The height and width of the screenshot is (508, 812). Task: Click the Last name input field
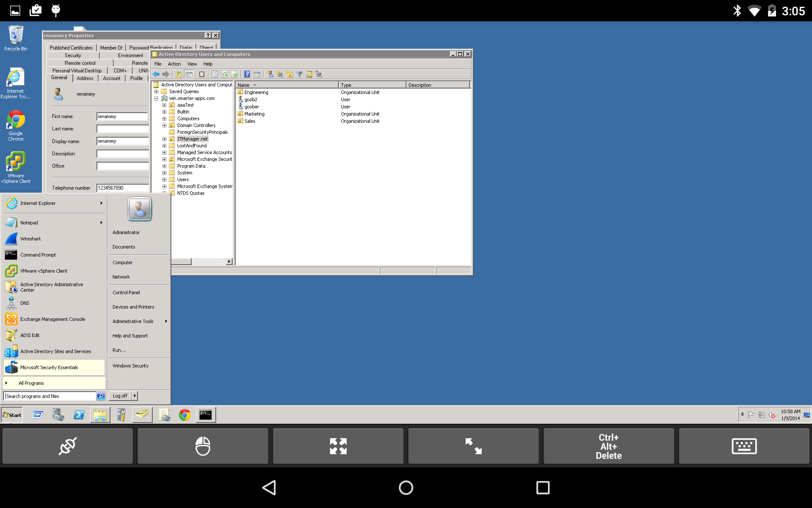click(123, 129)
